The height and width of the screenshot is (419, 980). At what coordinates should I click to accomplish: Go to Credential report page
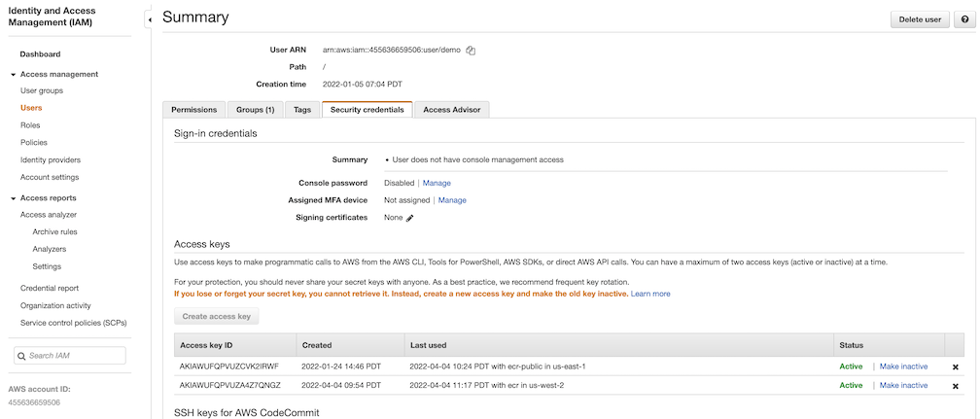click(x=50, y=288)
